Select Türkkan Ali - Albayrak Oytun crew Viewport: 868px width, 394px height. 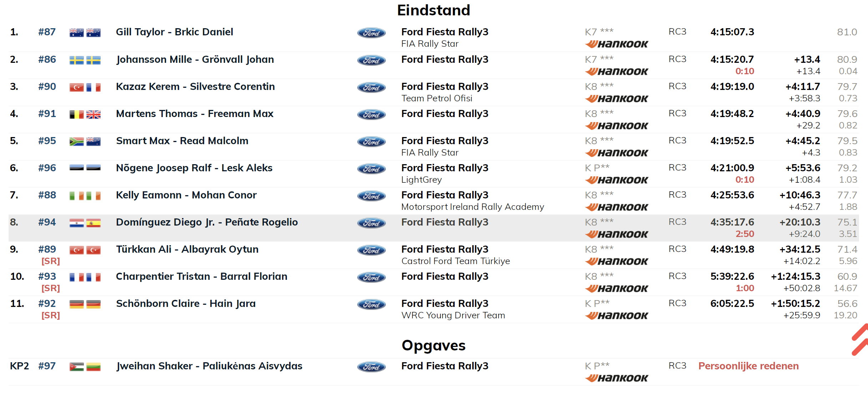[187, 249]
